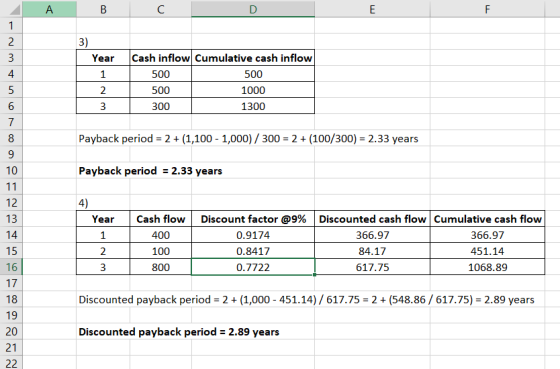
Task: Click bold 'Payback period = 2.33 years' text
Action: (x=150, y=171)
